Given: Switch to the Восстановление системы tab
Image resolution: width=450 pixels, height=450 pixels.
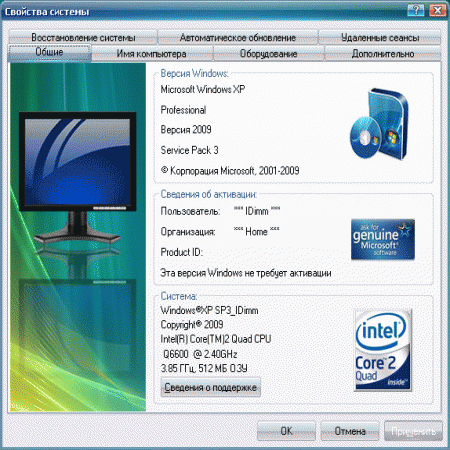Looking at the screenshot, I should (83, 37).
